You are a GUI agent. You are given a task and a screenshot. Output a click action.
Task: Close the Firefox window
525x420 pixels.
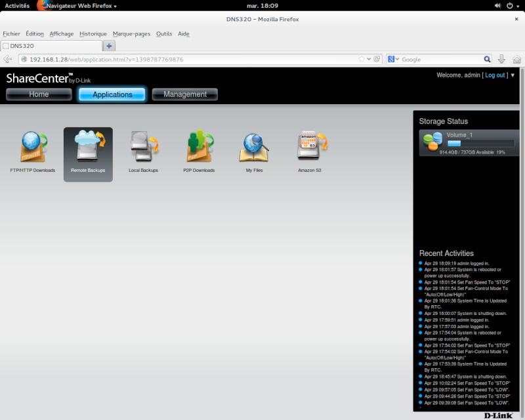coord(516,19)
